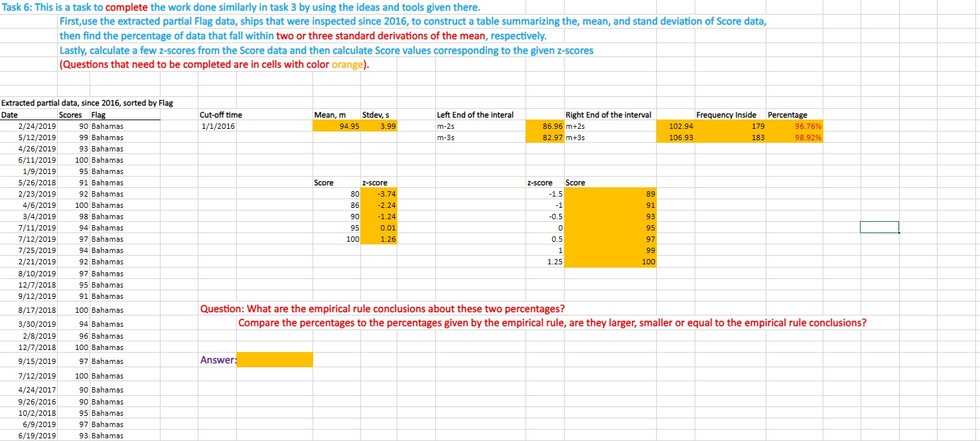The width and height of the screenshot is (980, 441).
Task: Click the given z-score -0.5 cell
Action: [544, 217]
